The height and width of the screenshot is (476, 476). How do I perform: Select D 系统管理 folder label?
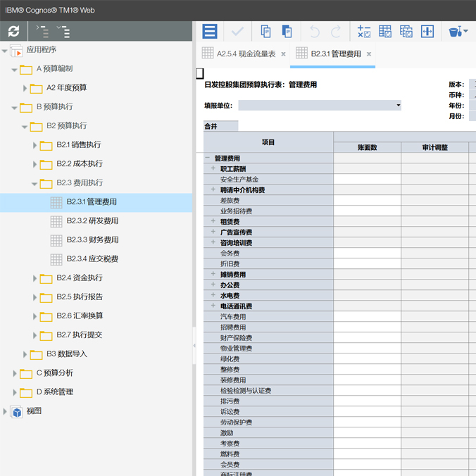click(x=55, y=392)
